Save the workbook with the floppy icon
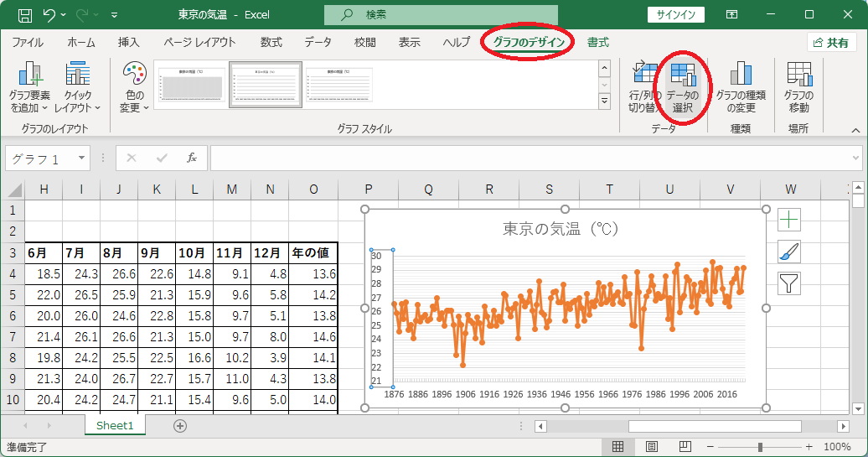This screenshot has height=457, width=868. 25,15
